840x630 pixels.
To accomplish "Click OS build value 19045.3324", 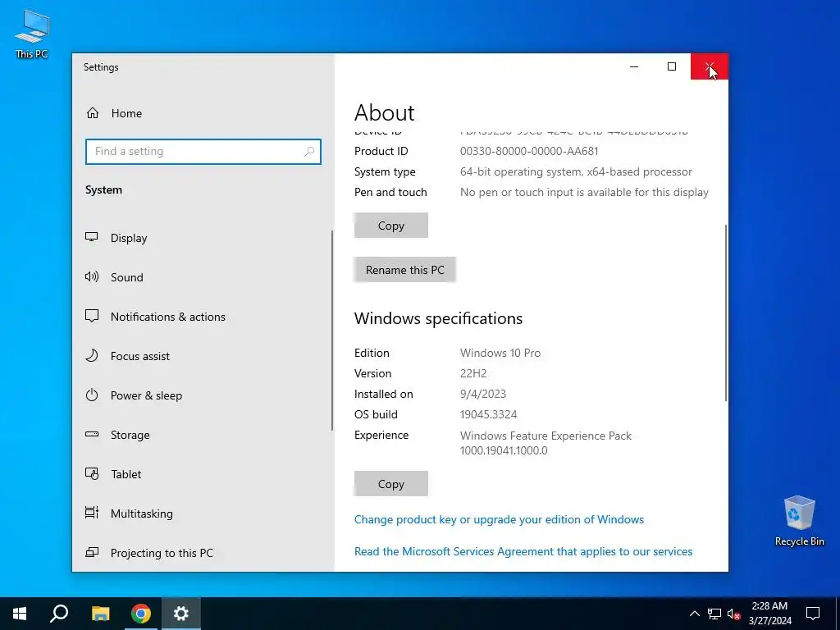I will point(489,414).
